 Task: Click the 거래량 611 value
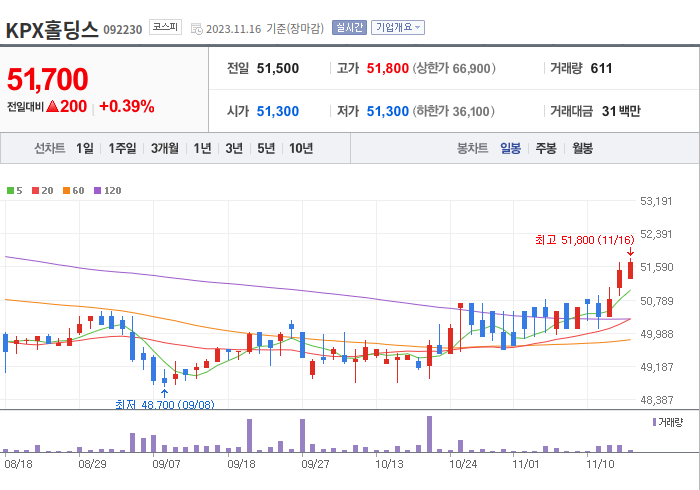[601, 68]
